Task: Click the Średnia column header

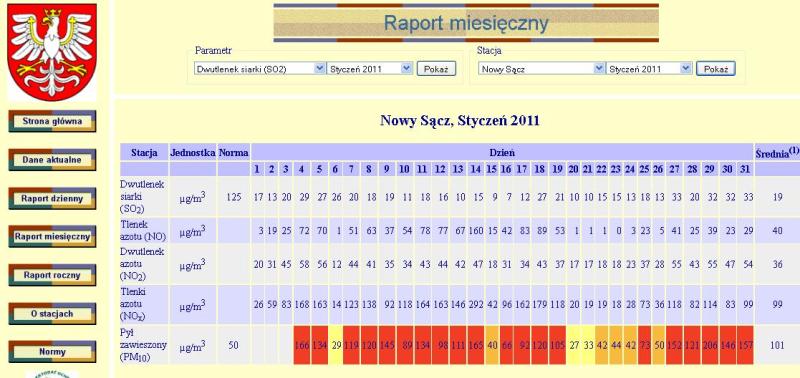Action: coord(777,152)
